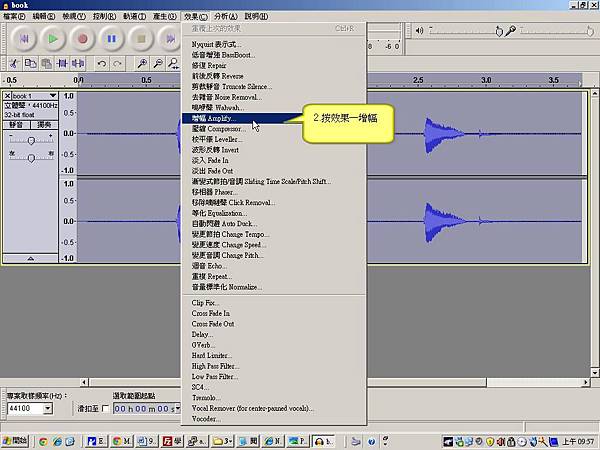Expand the project rate 44100 dropdown
600x450 pixels.
(x=48, y=408)
